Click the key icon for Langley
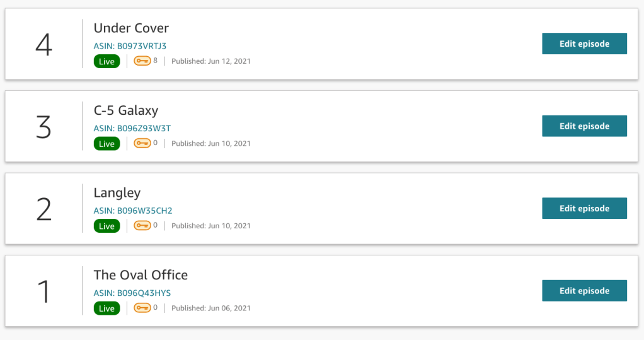 142,226
